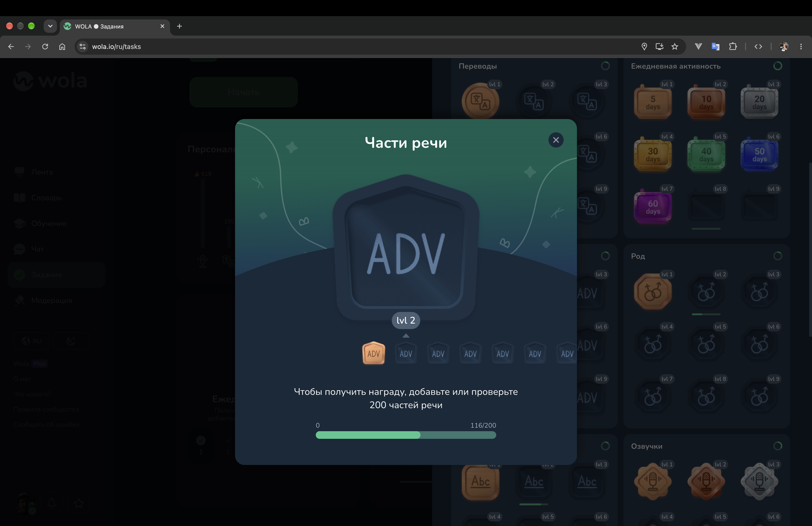Open the Озвучки lvl 2 microphone badge
This screenshot has width=812, height=526.
tap(706, 481)
